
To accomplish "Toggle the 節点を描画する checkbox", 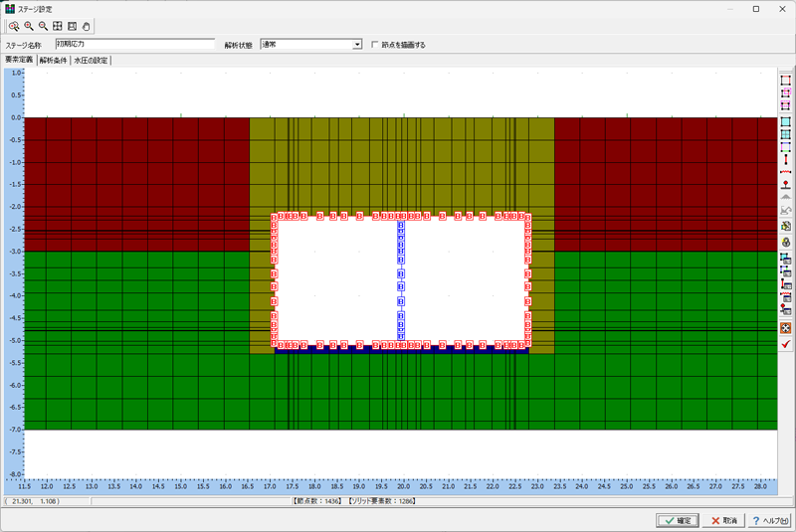I will click(375, 45).
